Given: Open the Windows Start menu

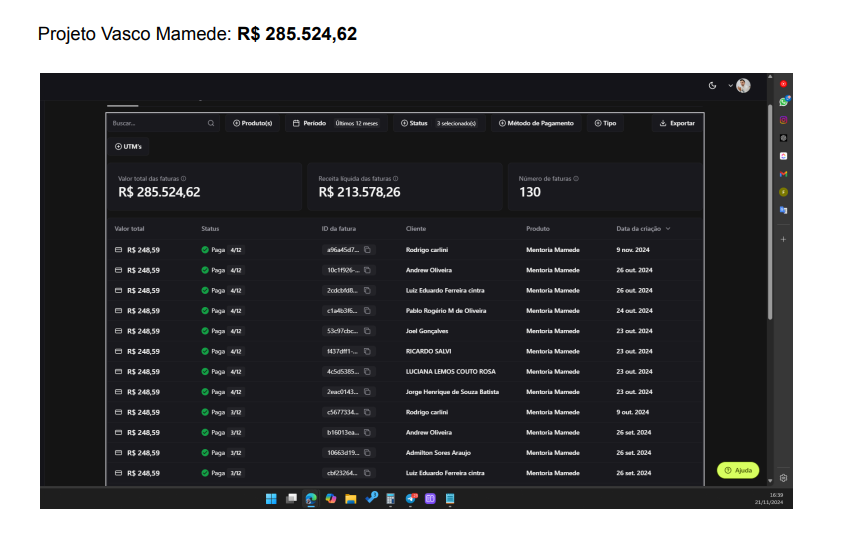Looking at the screenshot, I should (271, 498).
